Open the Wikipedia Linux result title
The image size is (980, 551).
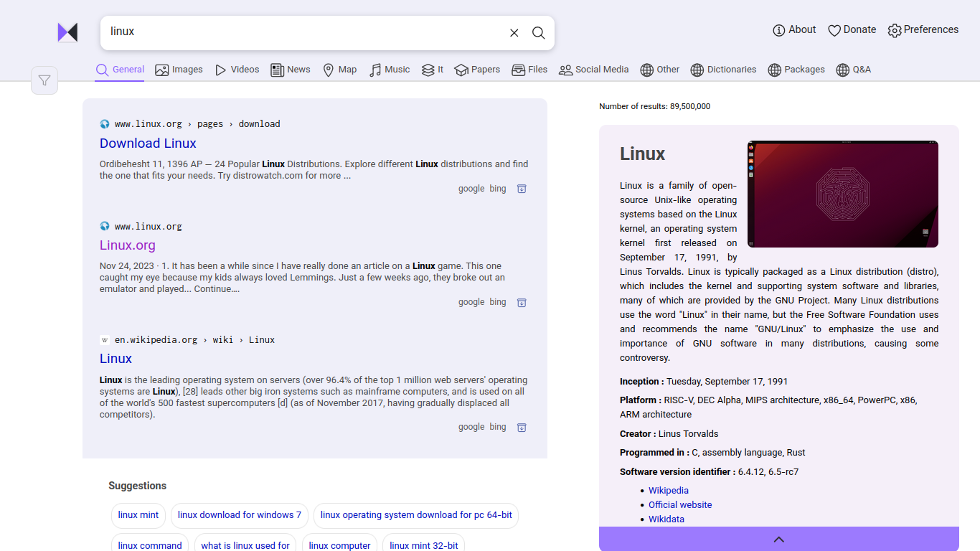click(116, 359)
